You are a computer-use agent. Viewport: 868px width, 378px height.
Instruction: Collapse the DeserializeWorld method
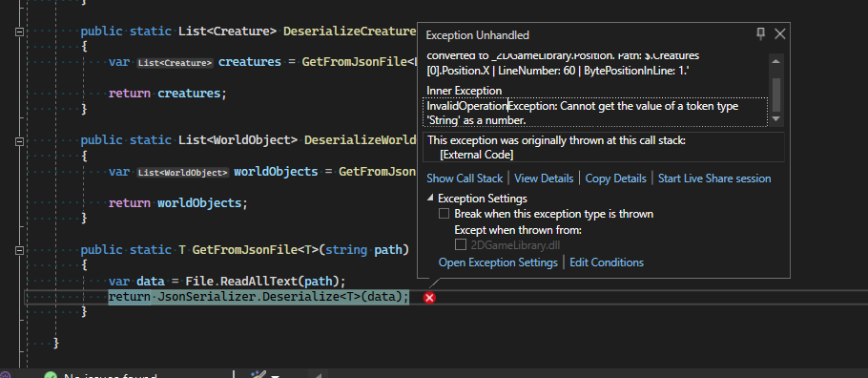click(19, 141)
